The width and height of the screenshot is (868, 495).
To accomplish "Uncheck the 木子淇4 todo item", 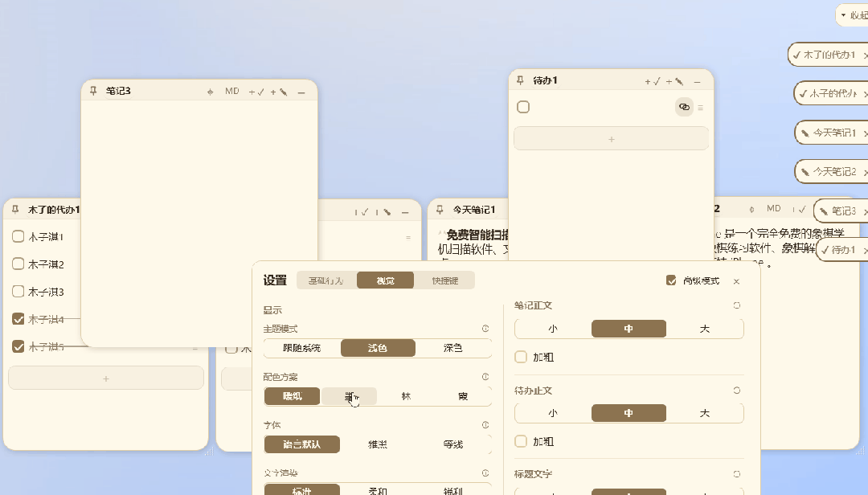I will tap(18, 319).
